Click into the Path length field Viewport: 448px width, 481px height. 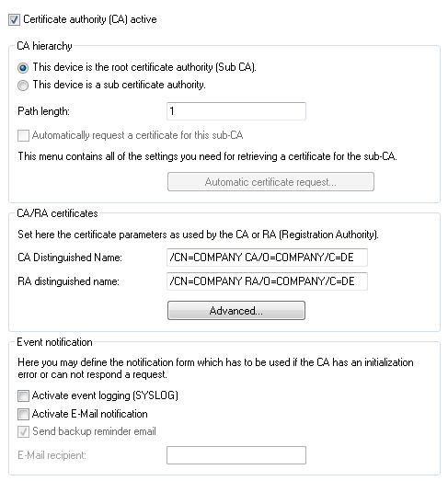pos(236,111)
